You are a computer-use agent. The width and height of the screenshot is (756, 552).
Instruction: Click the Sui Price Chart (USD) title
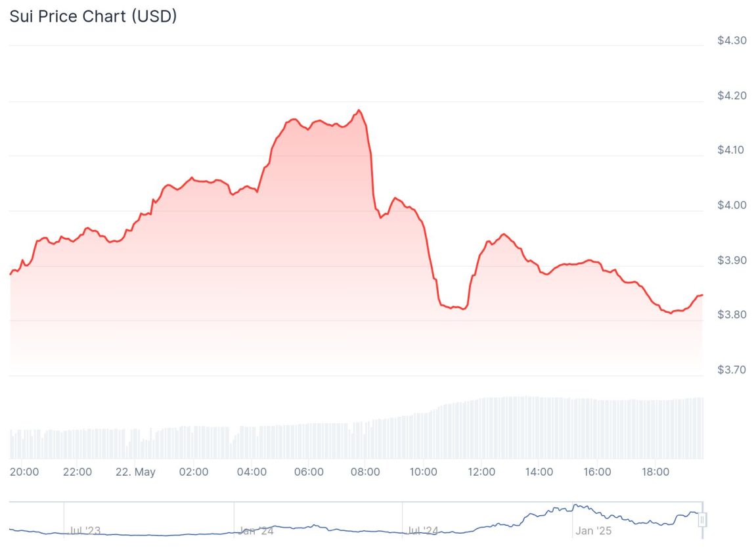point(93,16)
